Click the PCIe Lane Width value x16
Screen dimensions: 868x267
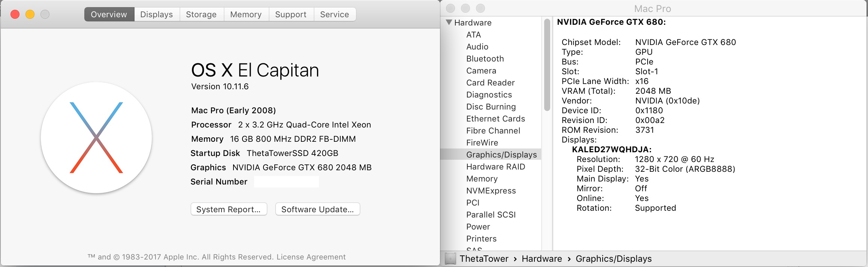tap(642, 81)
